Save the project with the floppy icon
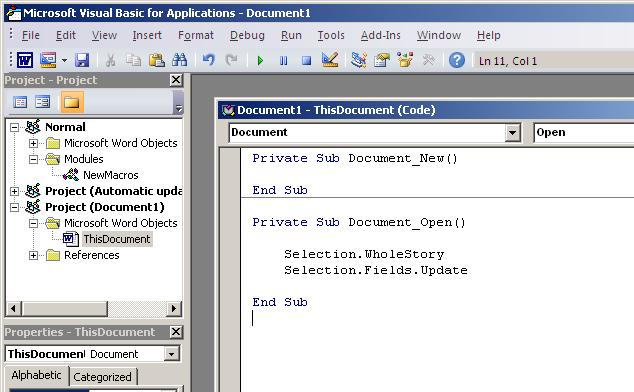The width and height of the screenshot is (634, 392). coord(82,60)
